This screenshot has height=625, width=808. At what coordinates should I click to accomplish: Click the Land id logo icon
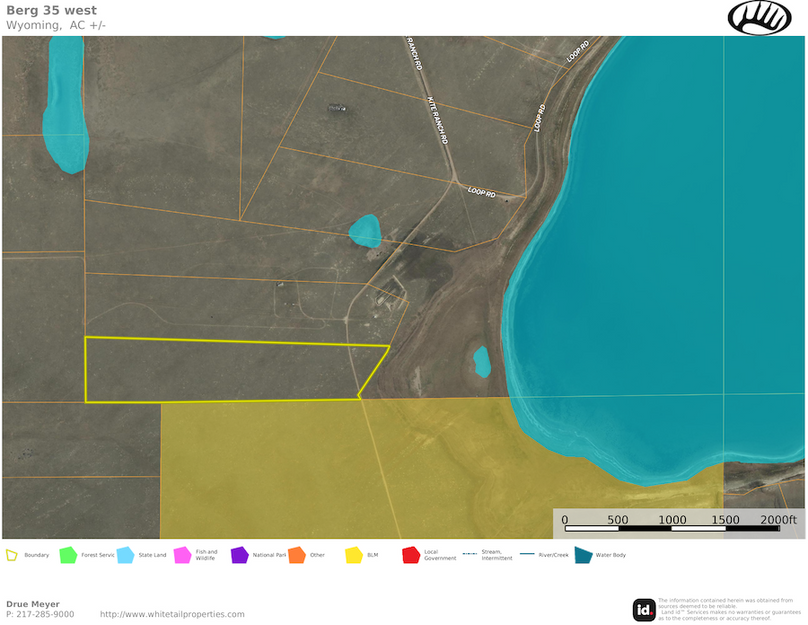(644, 609)
